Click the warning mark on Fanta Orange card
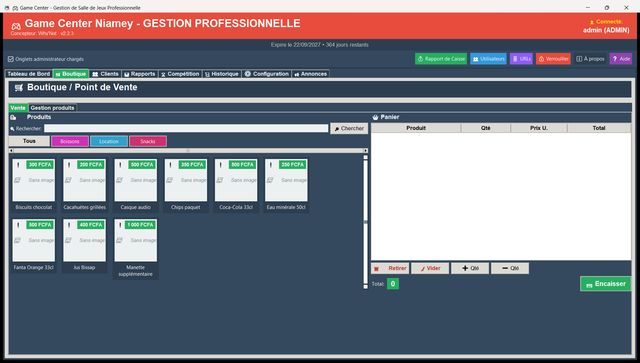This screenshot has height=363, width=640. (18, 225)
